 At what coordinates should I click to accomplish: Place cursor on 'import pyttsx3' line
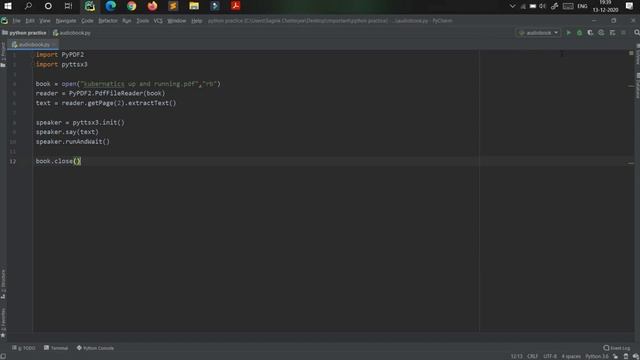61,64
